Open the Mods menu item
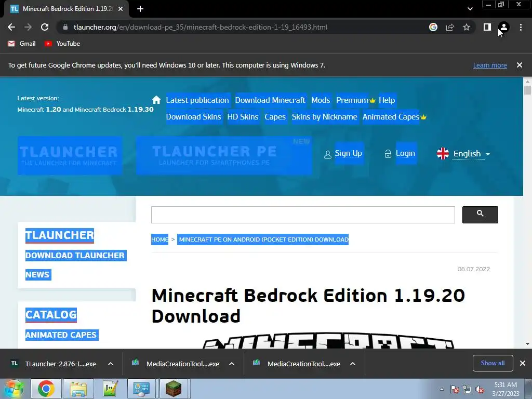This screenshot has width=532, height=399. click(x=321, y=100)
